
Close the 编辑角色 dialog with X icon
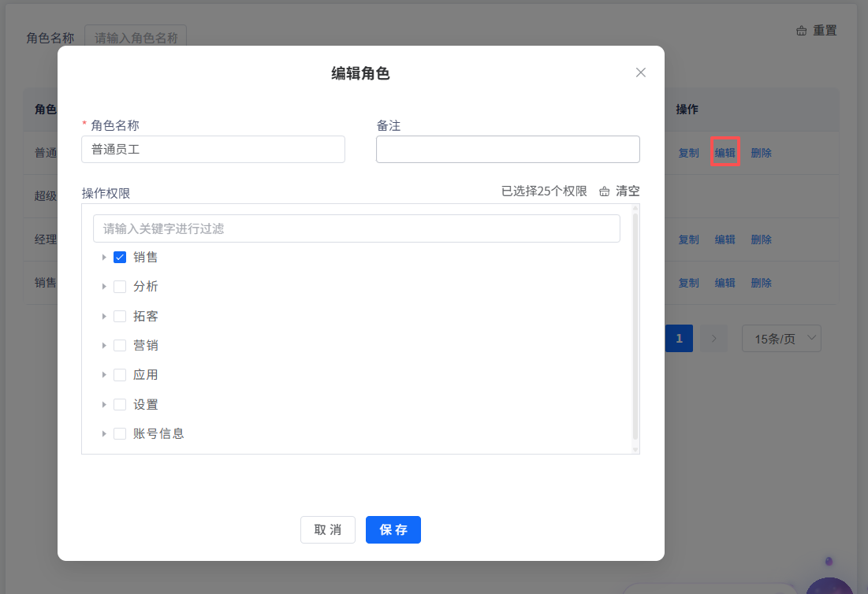click(640, 72)
